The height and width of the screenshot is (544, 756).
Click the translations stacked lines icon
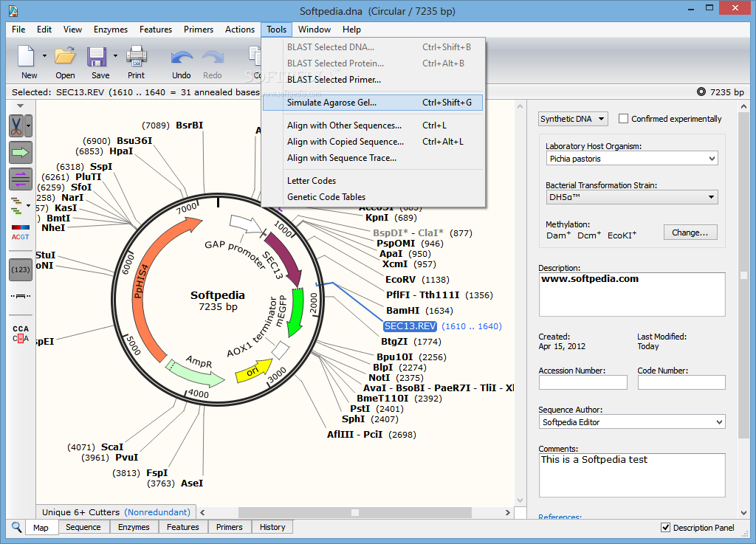coord(16,206)
